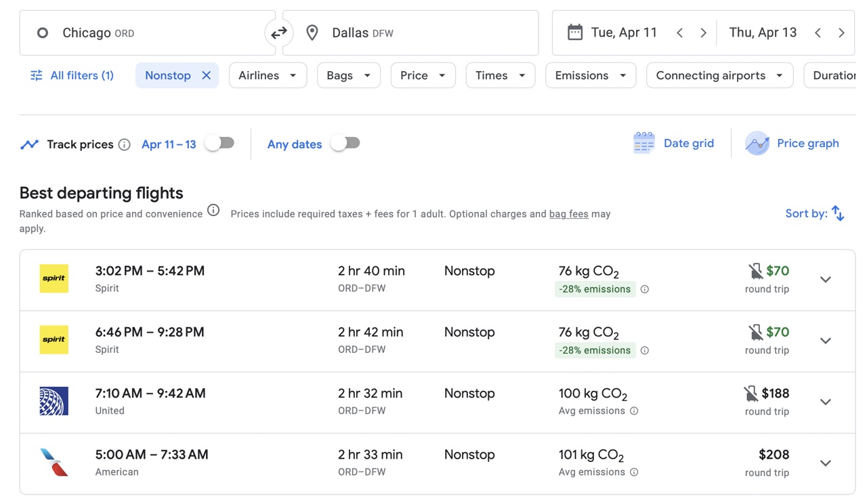This screenshot has width=867, height=504.
Task: Click the destination pin icon
Action: click(312, 33)
